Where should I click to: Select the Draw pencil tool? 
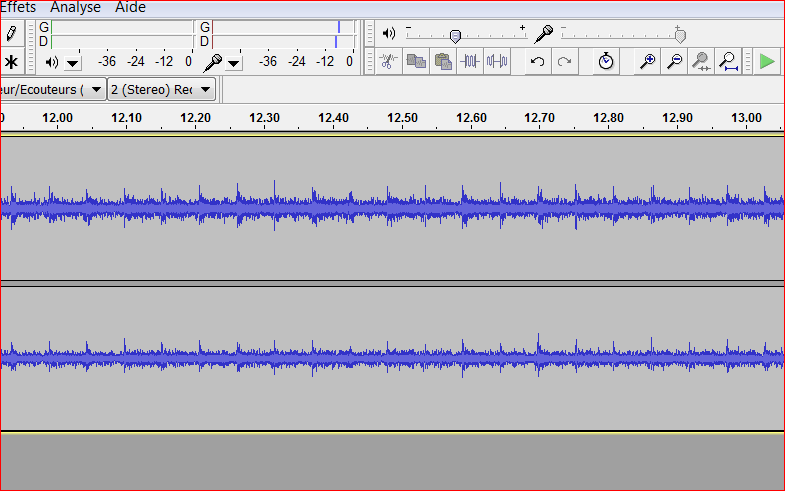[x=11, y=33]
